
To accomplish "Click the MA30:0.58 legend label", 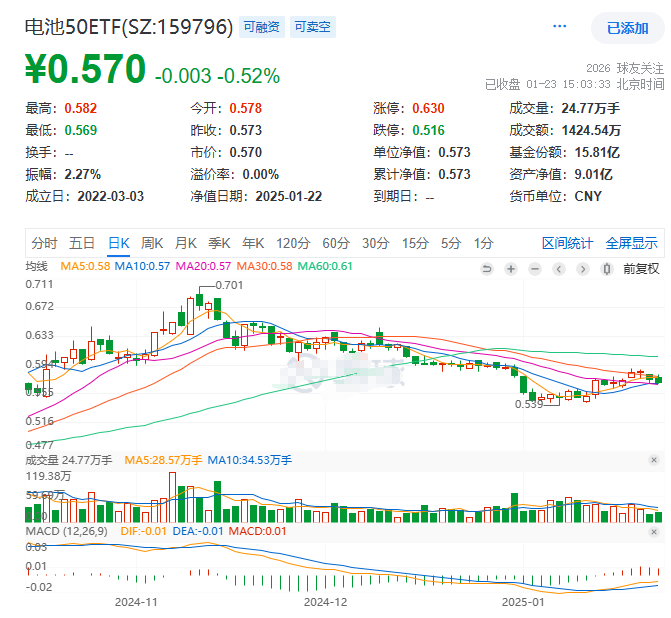I will click(x=264, y=266).
